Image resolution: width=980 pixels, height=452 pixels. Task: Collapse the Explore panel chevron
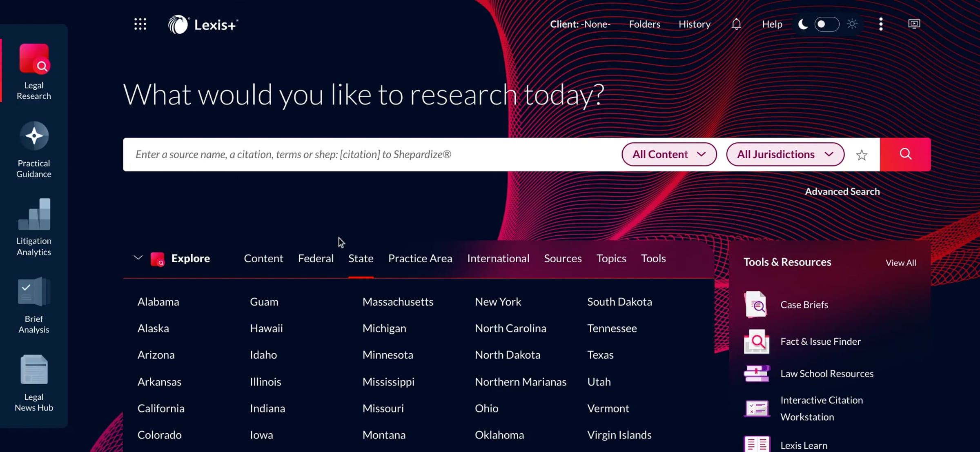click(138, 258)
